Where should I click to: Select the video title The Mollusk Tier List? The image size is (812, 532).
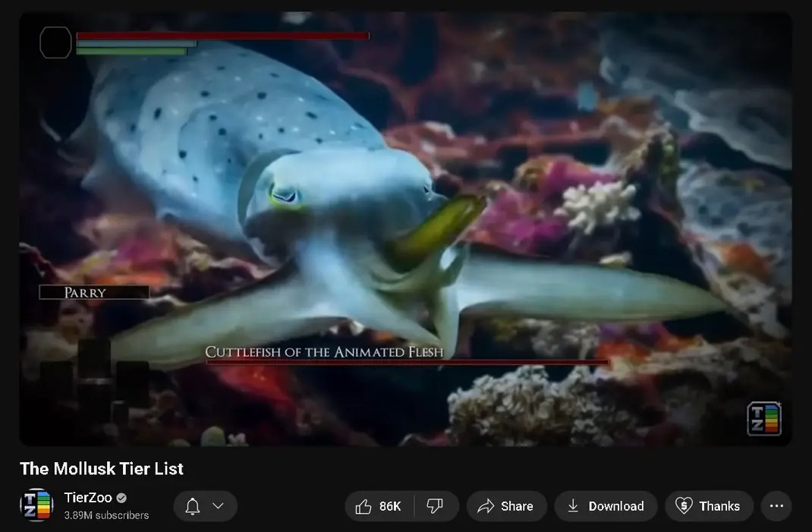tap(102, 468)
